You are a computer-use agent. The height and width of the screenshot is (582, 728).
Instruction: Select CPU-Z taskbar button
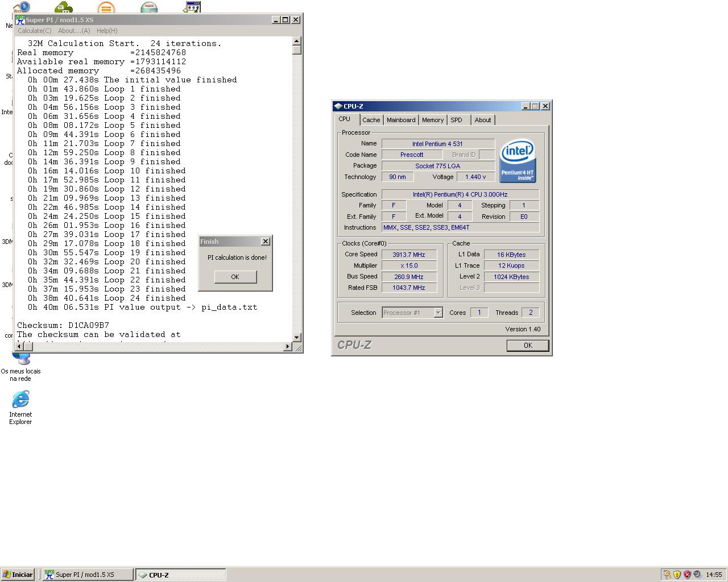click(180, 575)
